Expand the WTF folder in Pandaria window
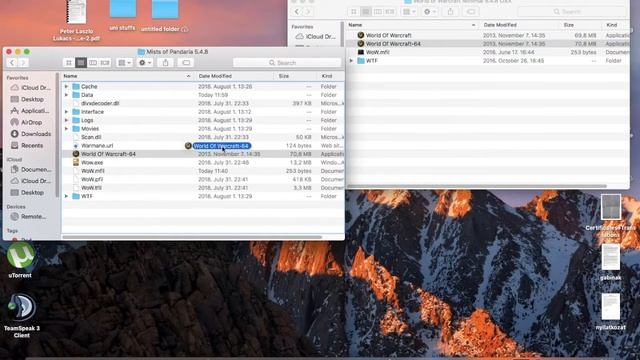 click(67, 196)
